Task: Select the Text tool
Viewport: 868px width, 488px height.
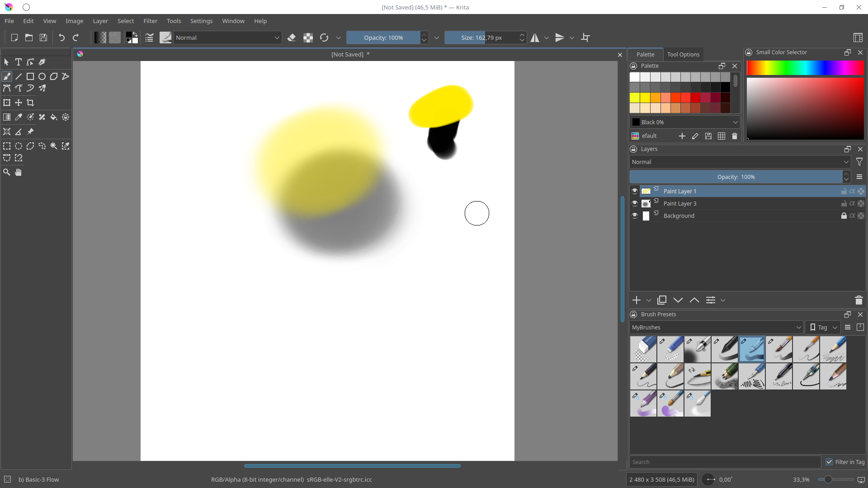Action: click(x=19, y=62)
